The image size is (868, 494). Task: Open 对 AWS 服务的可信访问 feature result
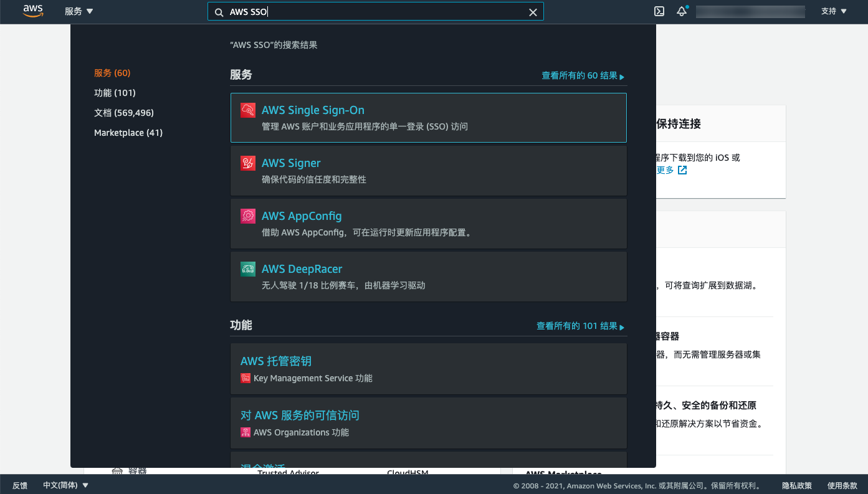[300, 416]
